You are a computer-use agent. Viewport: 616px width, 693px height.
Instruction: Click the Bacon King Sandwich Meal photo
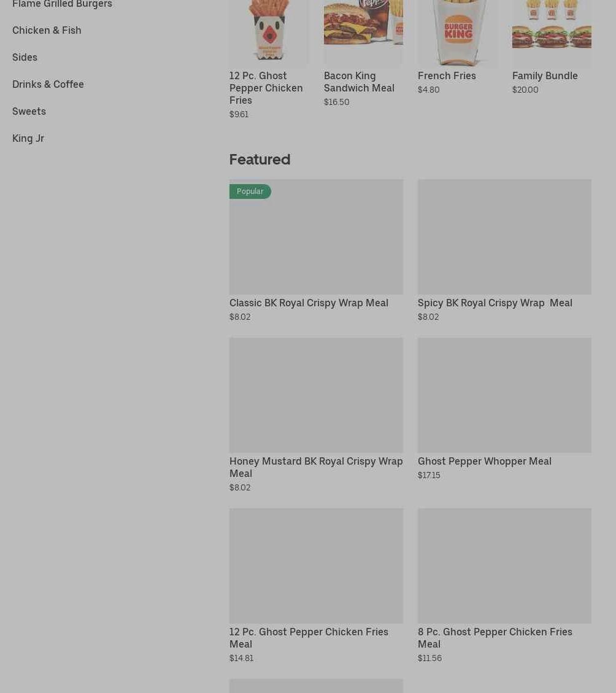(363, 31)
